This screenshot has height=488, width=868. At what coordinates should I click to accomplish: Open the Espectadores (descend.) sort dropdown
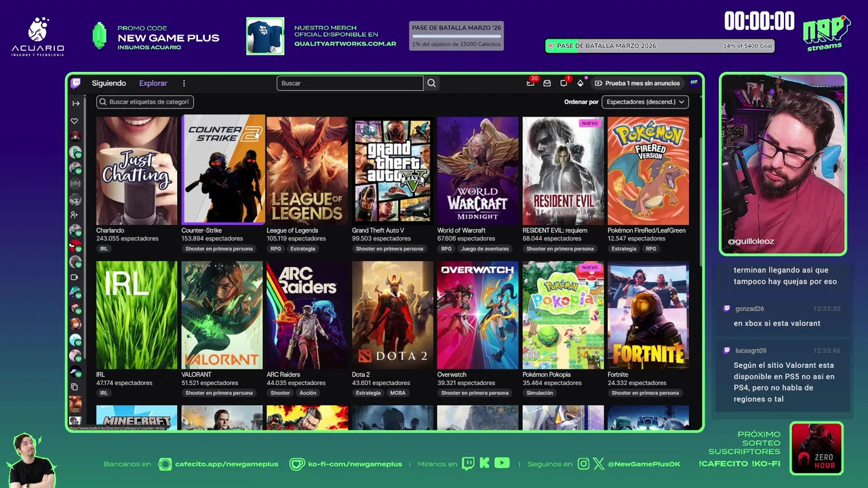coord(645,102)
